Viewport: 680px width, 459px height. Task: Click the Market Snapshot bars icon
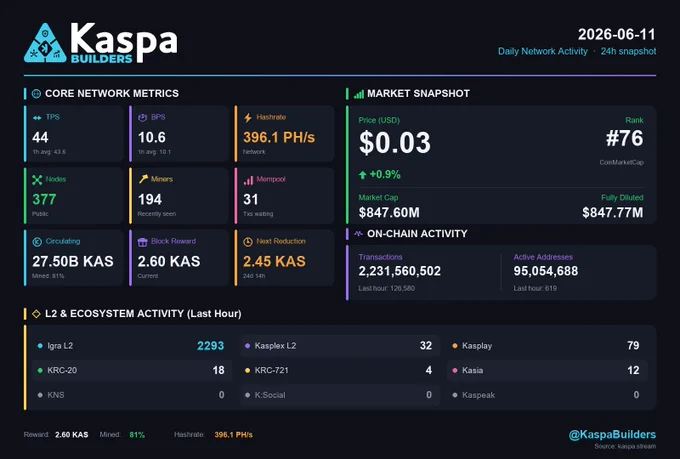click(x=359, y=94)
